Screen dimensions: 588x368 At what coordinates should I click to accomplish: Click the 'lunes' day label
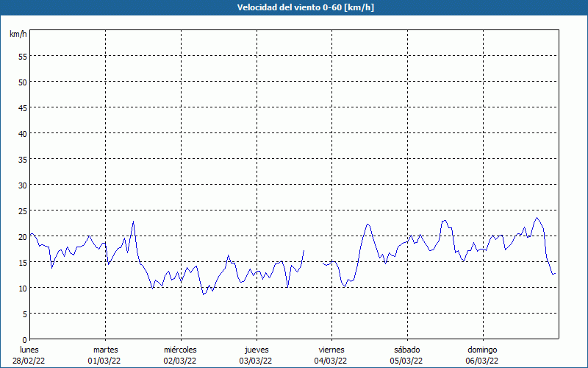coord(29,350)
